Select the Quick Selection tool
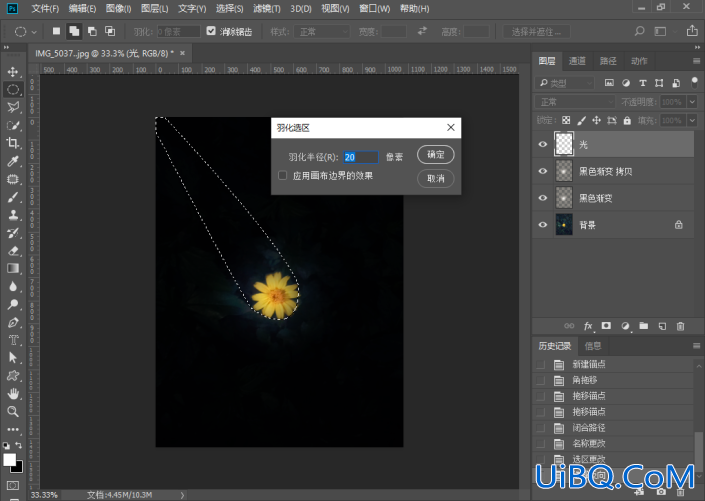Viewport: 705px width, 501px height. 13,125
